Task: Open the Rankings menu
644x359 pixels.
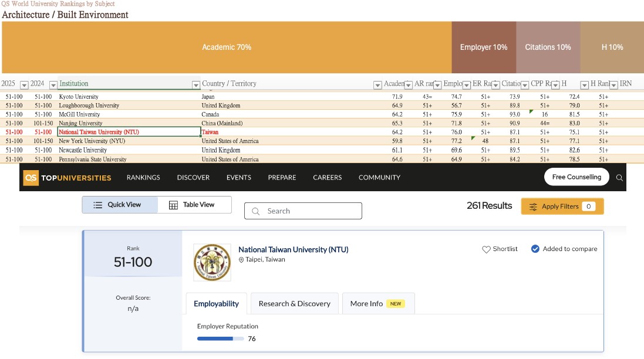Action: pos(143,178)
